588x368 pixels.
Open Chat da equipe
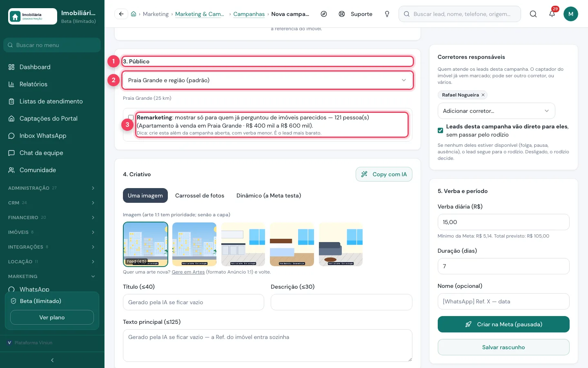[52, 153]
